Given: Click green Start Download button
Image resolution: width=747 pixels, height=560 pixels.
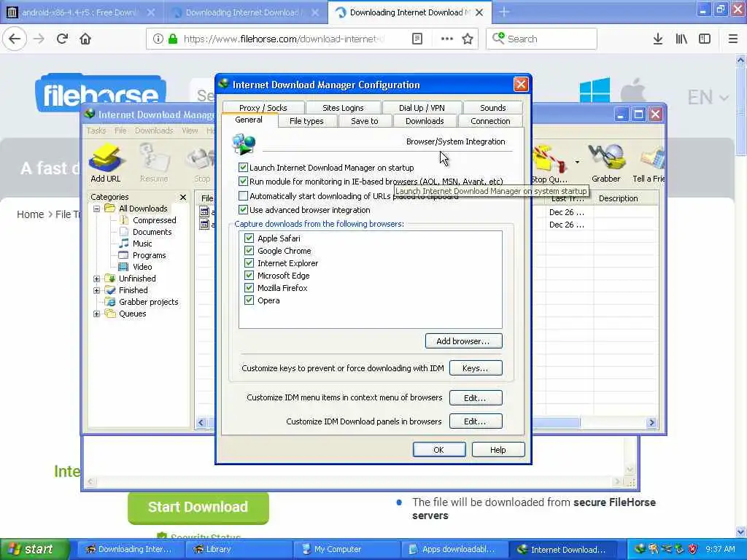Looking at the screenshot, I should pyautogui.click(x=198, y=507).
